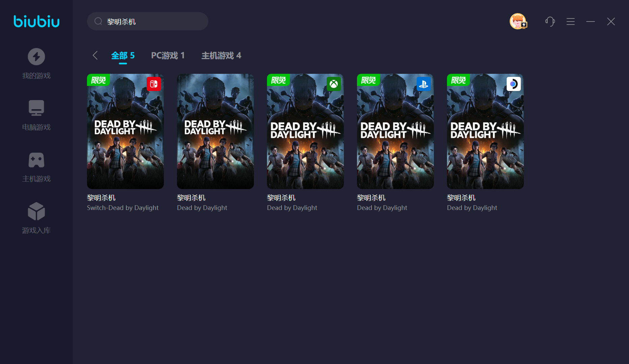Click the game library cube icon
This screenshot has width=629, height=364.
click(x=36, y=211)
